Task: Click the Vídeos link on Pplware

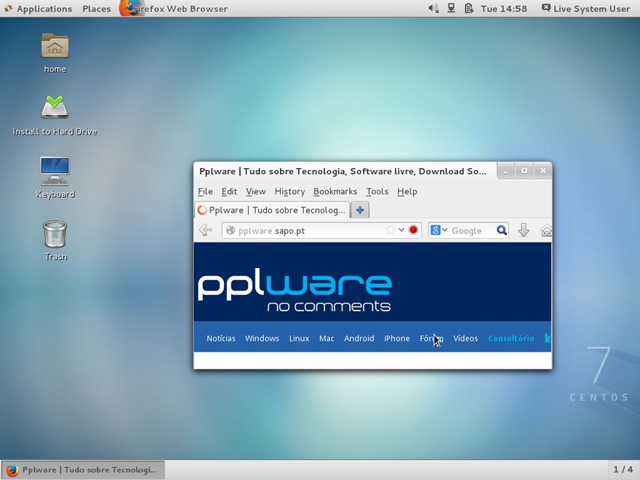Action: [x=465, y=338]
